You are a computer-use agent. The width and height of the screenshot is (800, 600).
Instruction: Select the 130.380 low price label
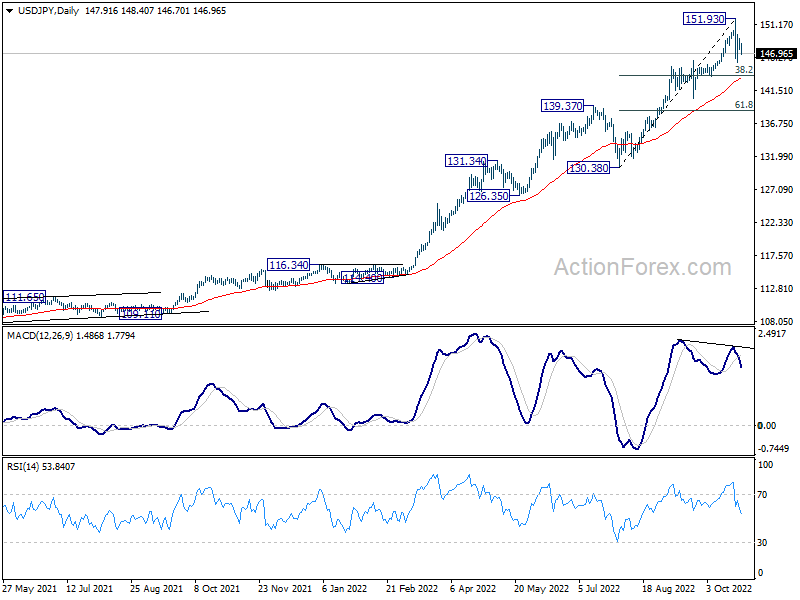click(588, 168)
